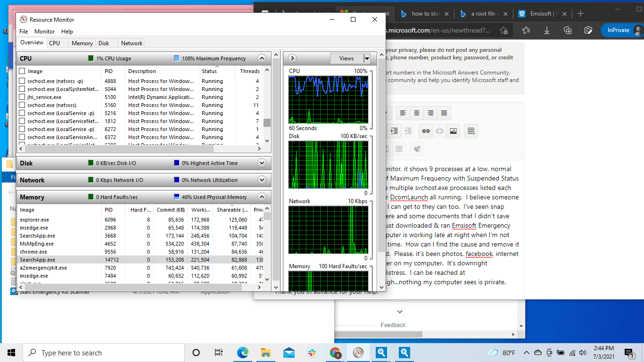The width and height of the screenshot is (644, 362).
Task: Click the InPrivate button in Edge
Action: click(618, 30)
